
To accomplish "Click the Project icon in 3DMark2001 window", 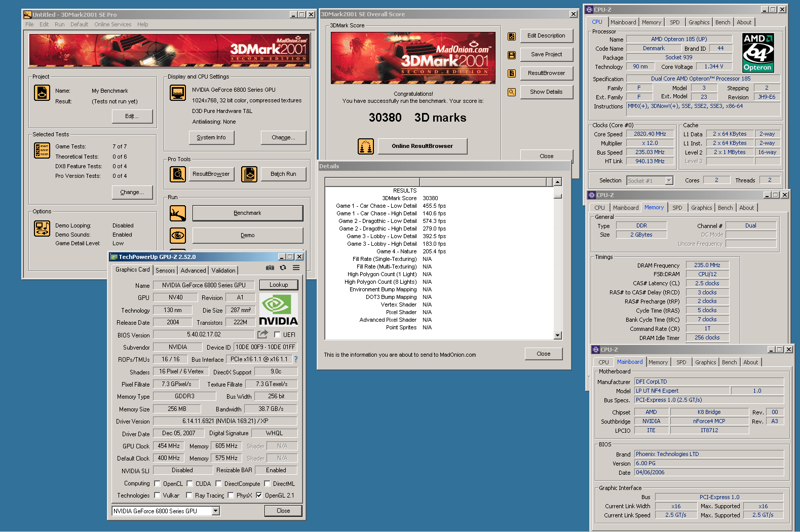I will (x=42, y=93).
